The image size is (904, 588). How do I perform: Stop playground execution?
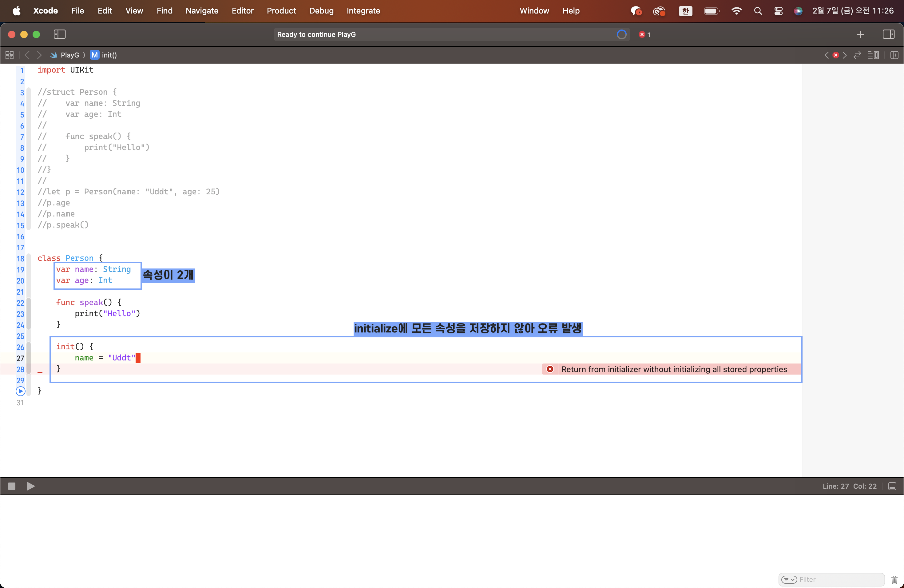coord(12,486)
